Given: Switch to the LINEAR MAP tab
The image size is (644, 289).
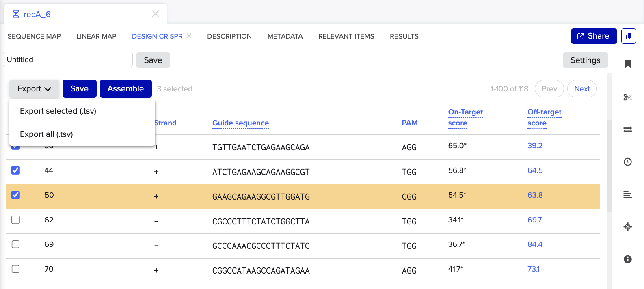Looking at the screenshot, I should click(x=96, y=36).
